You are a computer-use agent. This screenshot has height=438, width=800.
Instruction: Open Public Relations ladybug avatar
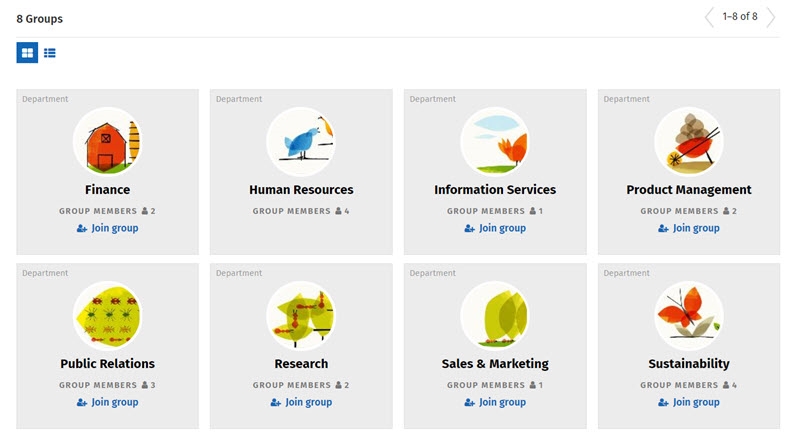click(107, 316)
